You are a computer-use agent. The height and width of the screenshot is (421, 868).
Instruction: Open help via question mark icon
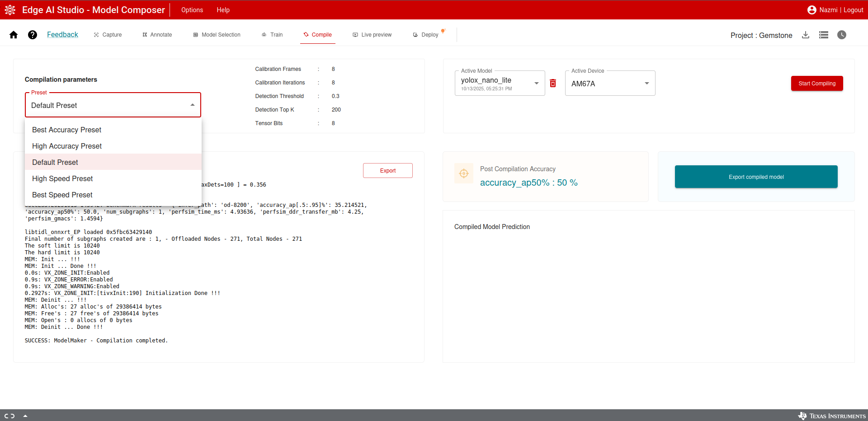pyautogui.click(x=33, y=35)
